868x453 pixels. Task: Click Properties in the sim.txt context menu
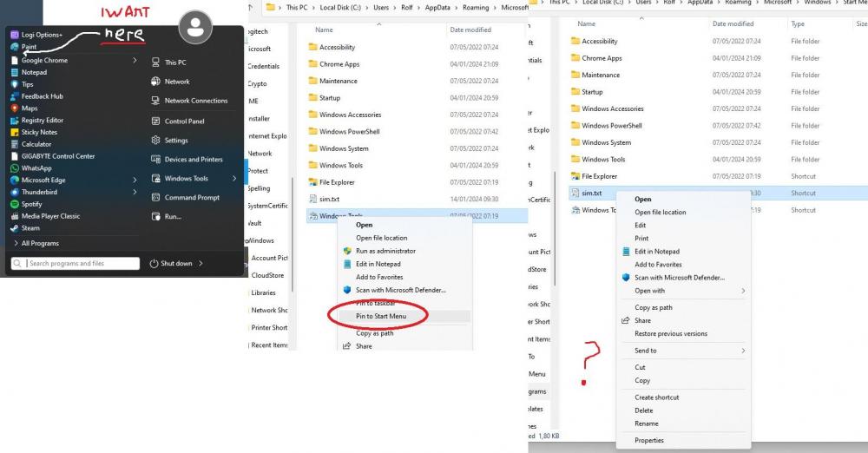[648, 440]
